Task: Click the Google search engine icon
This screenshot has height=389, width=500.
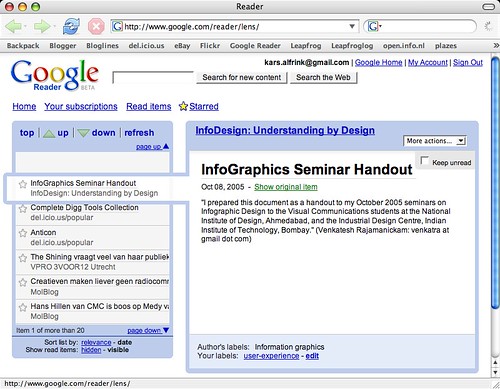Action: click(373, 26)
